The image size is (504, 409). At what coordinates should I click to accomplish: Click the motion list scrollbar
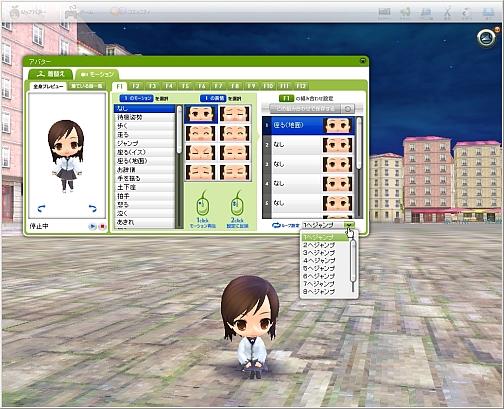click(x=179, y=167)
